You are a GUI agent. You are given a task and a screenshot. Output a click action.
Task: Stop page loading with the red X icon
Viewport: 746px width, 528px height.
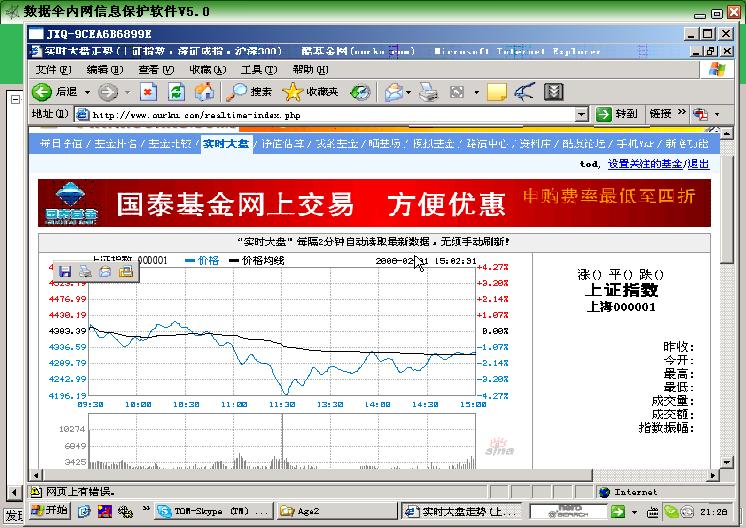tap(148, 92)
